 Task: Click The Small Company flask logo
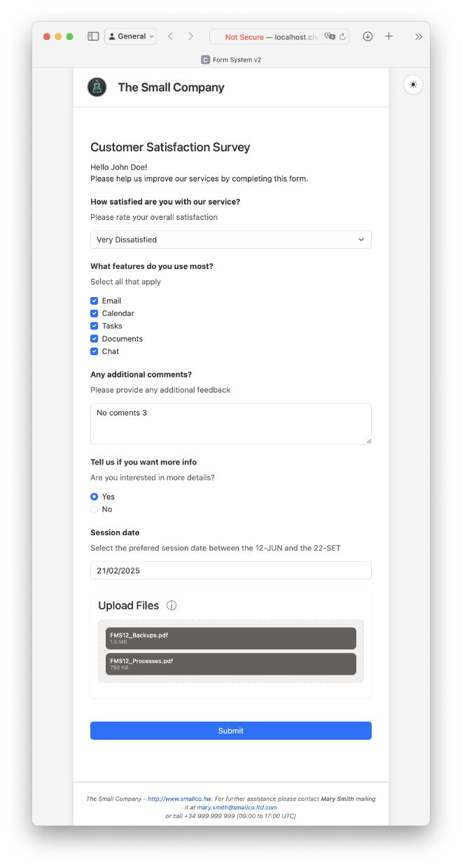tap(97, 87)
